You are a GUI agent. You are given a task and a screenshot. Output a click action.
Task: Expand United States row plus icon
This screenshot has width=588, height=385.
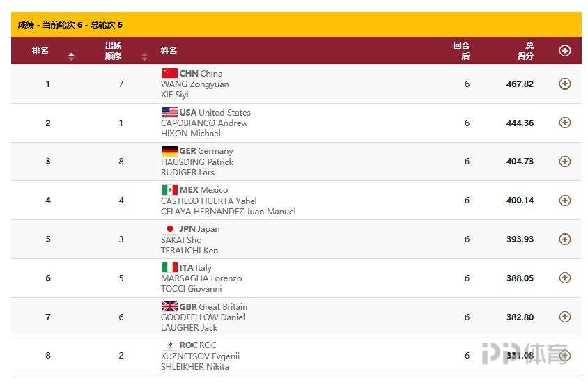[x=565, y=123]
